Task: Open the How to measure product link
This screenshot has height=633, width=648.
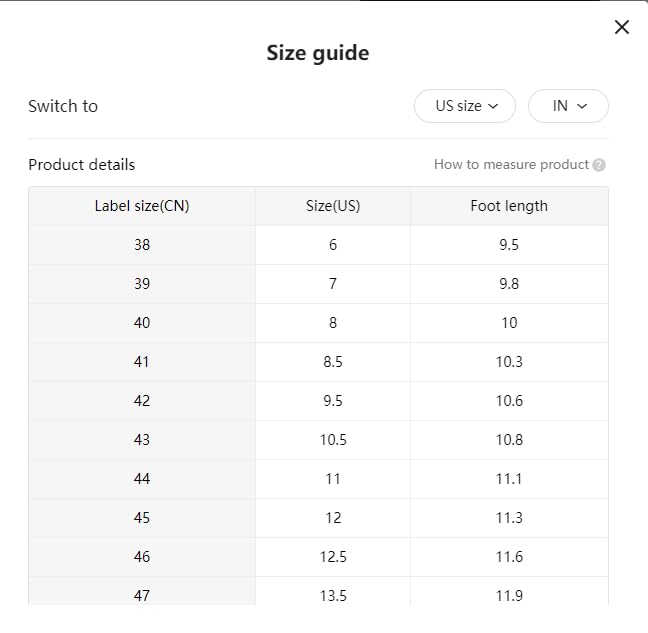Action: pyautogui.click(x=511, y=164)
